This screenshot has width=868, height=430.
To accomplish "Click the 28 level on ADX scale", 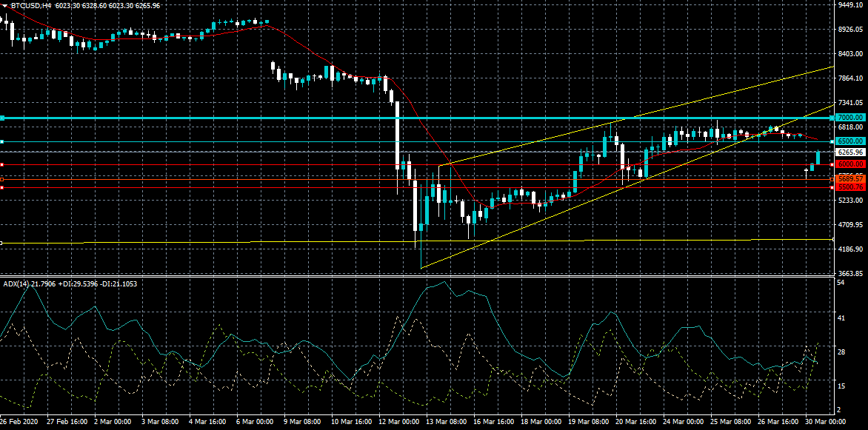I will pos(841,352).
